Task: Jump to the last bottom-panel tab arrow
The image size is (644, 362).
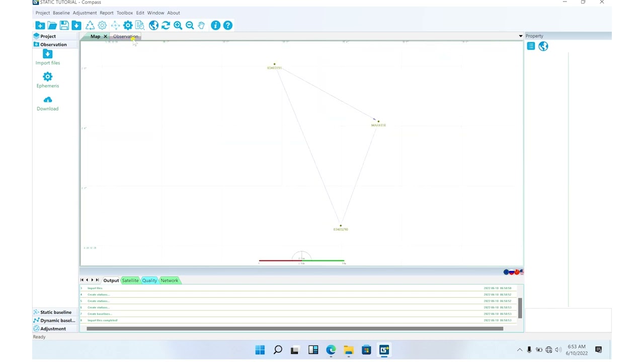Action: (x=97, y=280)
